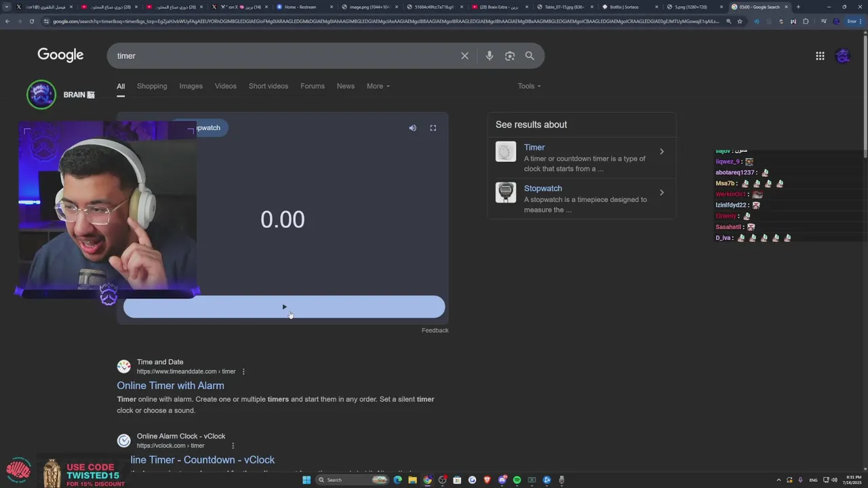868x488 pixels.
Task: Open the tab search dropdown arrow in Chrome
Action: tap(7, 7)
